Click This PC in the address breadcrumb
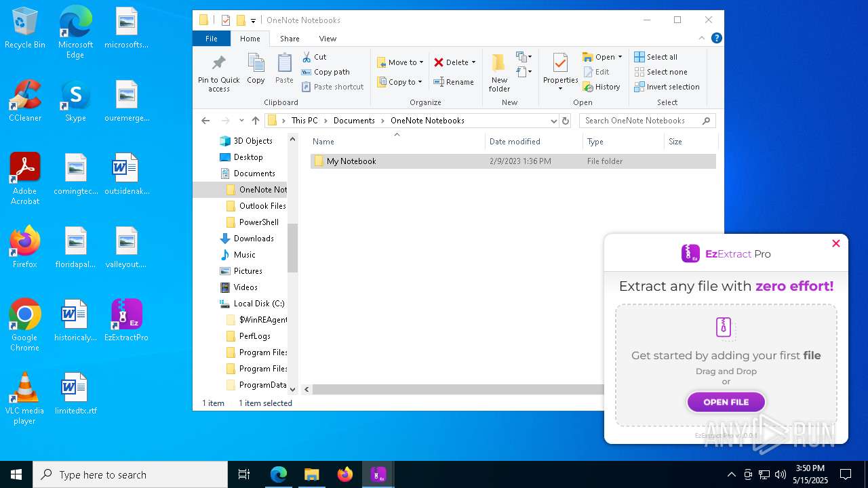The image size is (868, 488). (304, 121)
